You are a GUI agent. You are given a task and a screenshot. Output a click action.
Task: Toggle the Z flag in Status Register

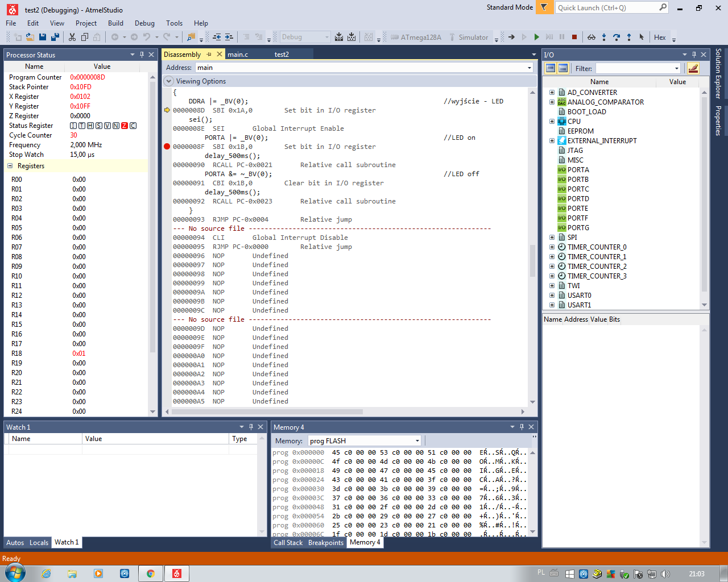[x=125, y=126]
